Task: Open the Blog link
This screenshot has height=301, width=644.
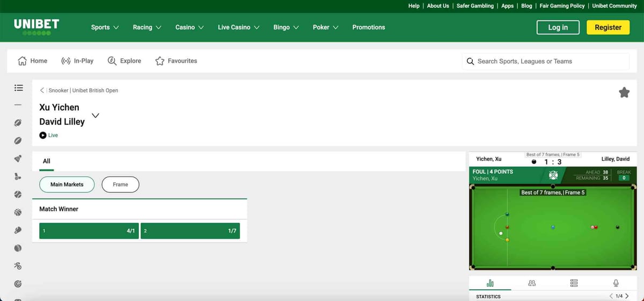Action: click(526, 6)
